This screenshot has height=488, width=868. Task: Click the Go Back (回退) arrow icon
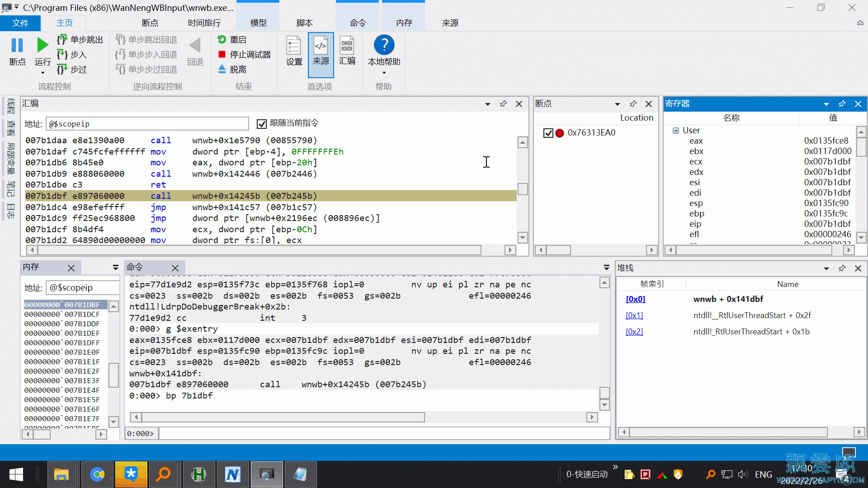coord(195,45)
